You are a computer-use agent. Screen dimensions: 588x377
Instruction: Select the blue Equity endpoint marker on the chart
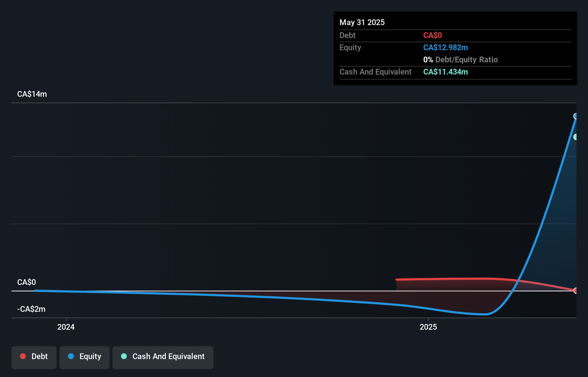[576, 116]
